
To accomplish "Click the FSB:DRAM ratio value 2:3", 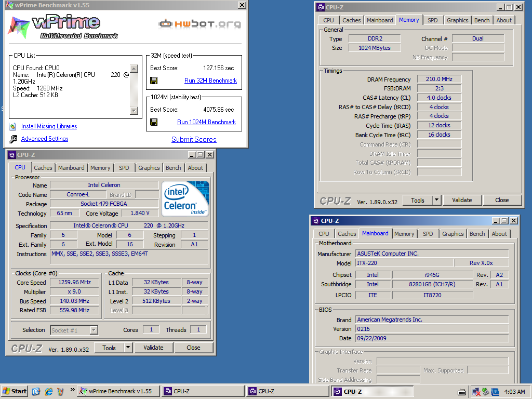I will pos(439,88).
